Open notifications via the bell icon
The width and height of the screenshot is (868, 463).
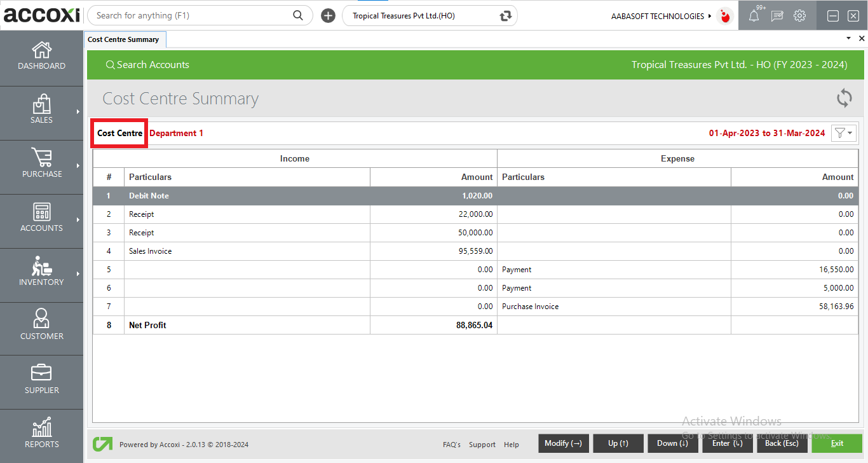pyautogui.click(x=754, y=15)
